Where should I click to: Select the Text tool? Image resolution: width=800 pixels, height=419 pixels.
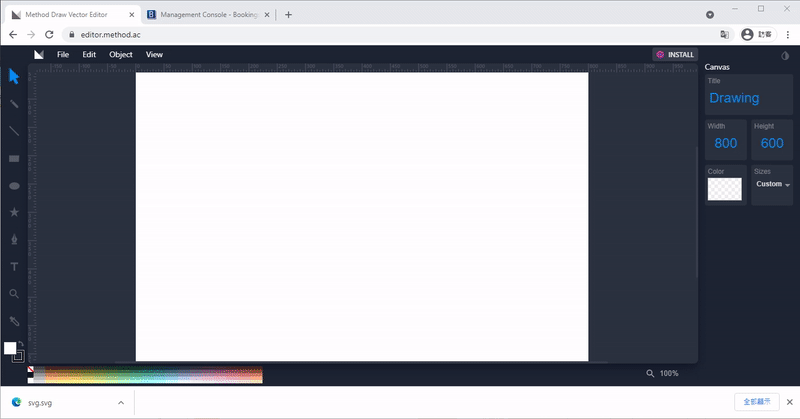coord(14,267)
